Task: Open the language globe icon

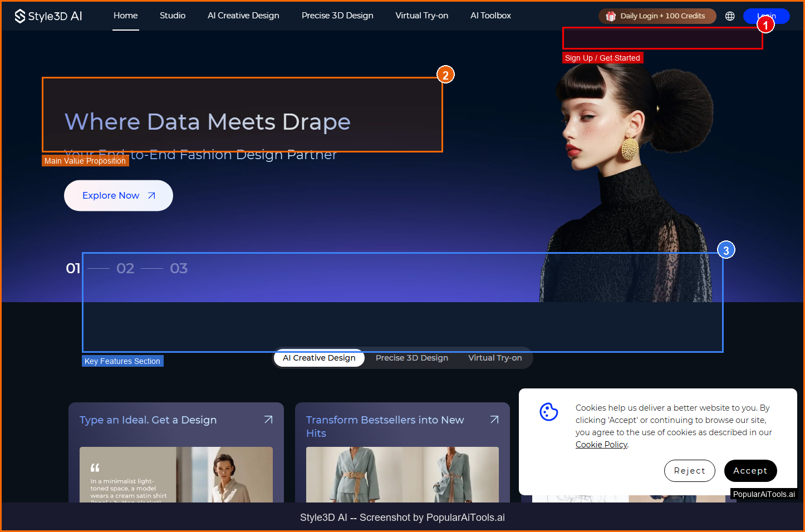Action: [730, 16]
